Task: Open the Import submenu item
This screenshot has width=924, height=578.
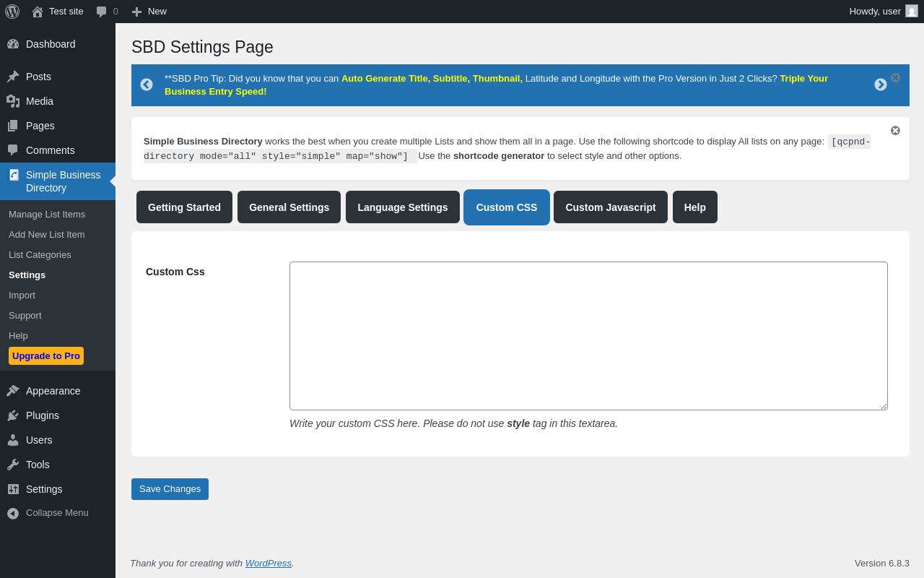Action: (22, 296)
